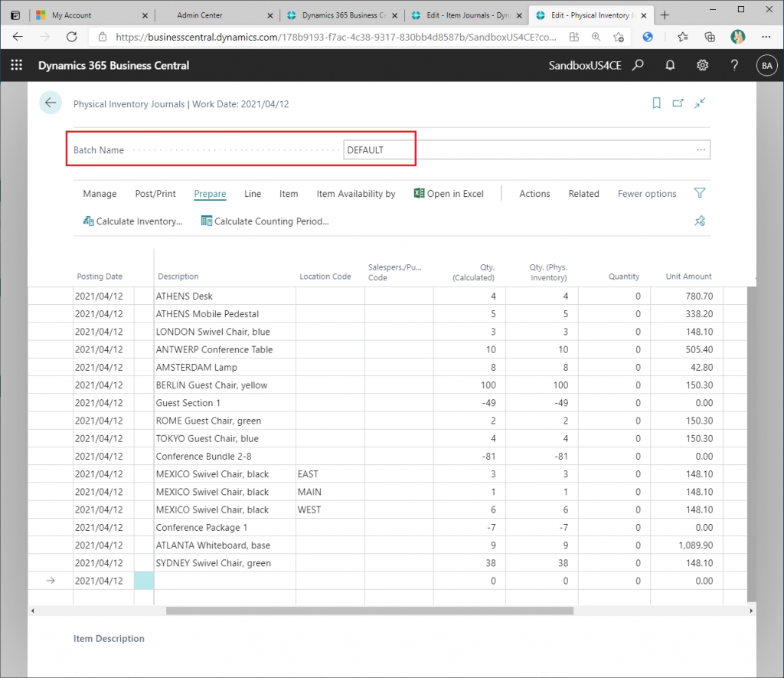Image resolution: width=784 pixels, height=678 pixels.
Task: Open Item Availability by menu
Action: click(x=356, y=194)
